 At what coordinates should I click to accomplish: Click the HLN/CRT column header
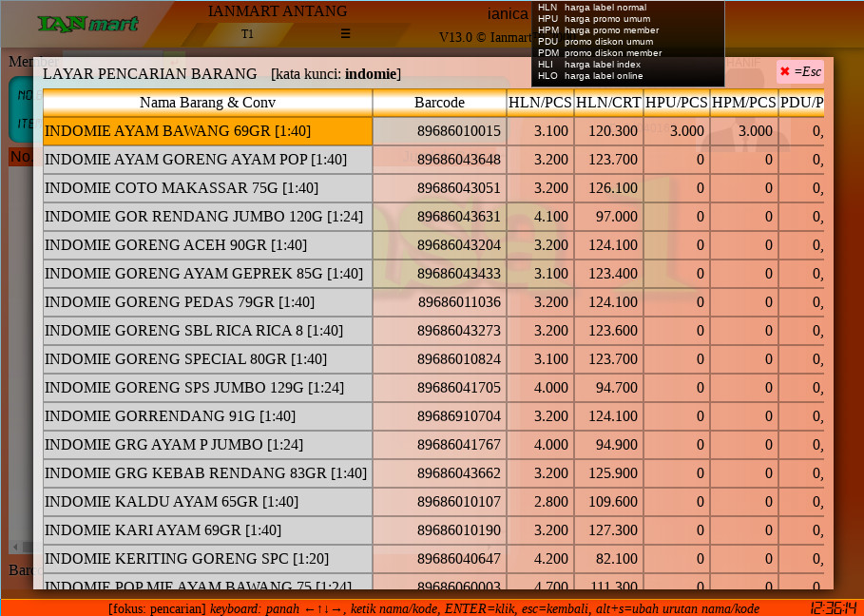(x=608, y=103)
